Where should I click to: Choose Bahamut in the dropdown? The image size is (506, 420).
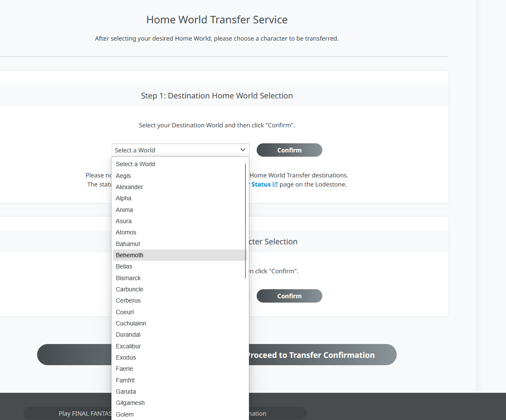pyautogui.click(x=180, y=244)
